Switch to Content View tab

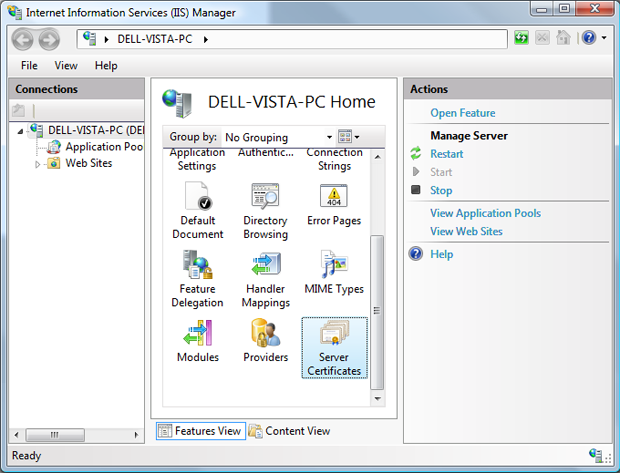coord(289,431)
